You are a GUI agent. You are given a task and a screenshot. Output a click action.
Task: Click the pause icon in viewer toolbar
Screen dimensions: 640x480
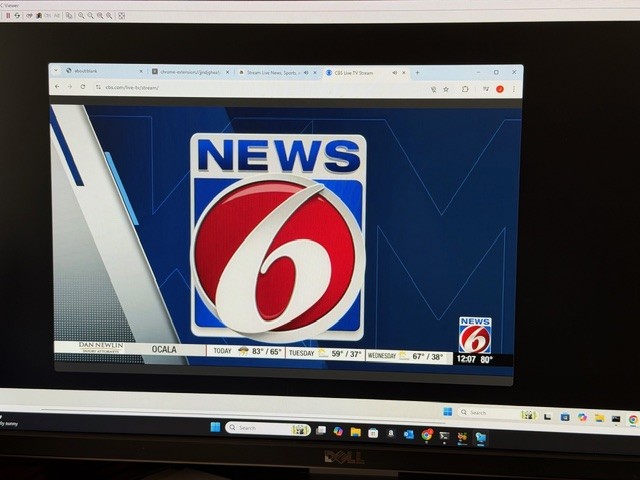coord(6,15)
